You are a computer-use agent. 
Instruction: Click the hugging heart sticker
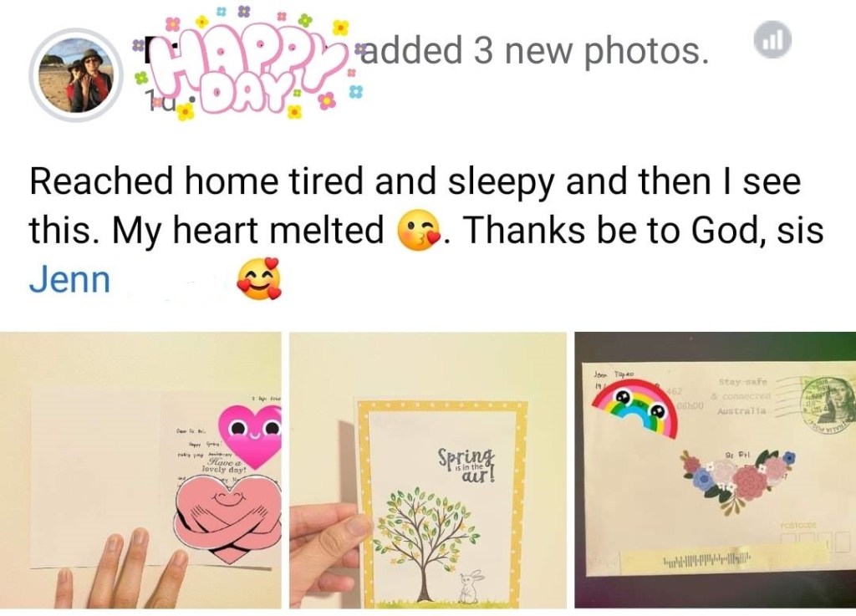[228, 517]
